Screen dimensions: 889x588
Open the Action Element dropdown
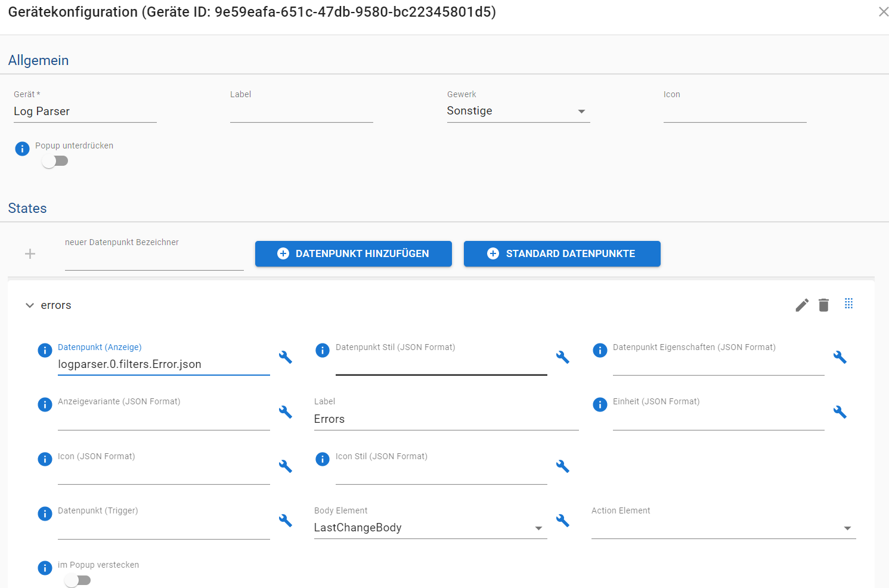723,528
